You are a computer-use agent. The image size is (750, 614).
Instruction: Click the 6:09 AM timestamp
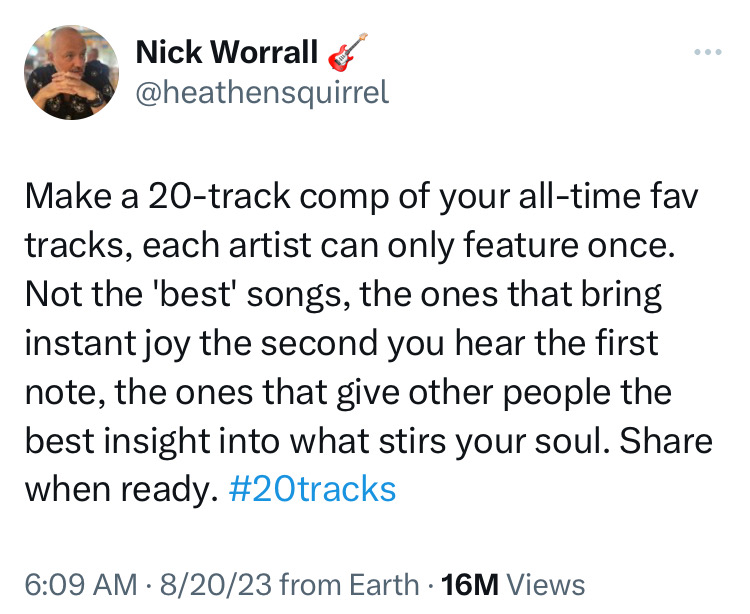pyautogui.click(x=72, y=584)
